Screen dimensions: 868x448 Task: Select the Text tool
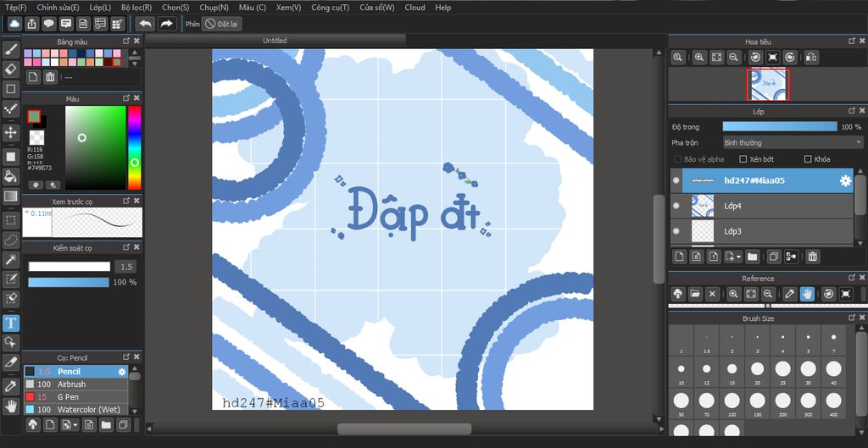pos(11,323)
